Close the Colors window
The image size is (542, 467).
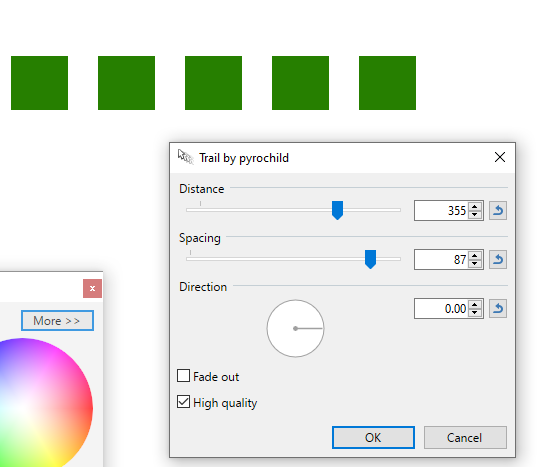tap(92, 288)
